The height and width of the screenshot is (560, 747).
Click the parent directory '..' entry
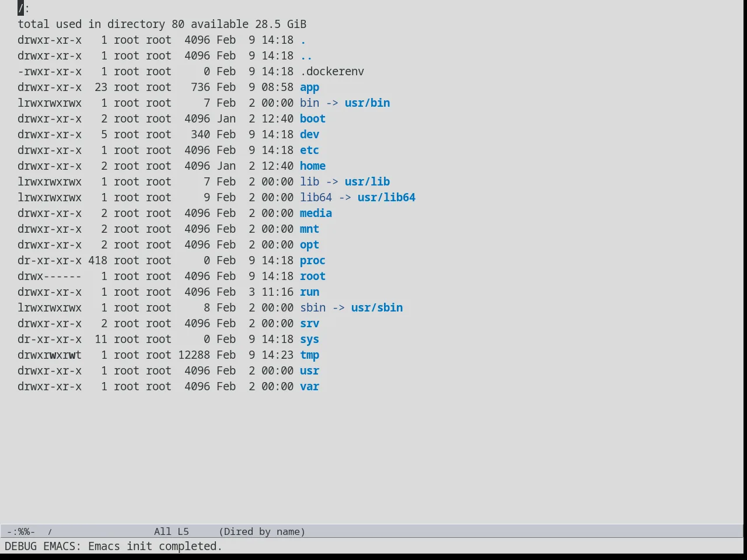pos(306,55)
